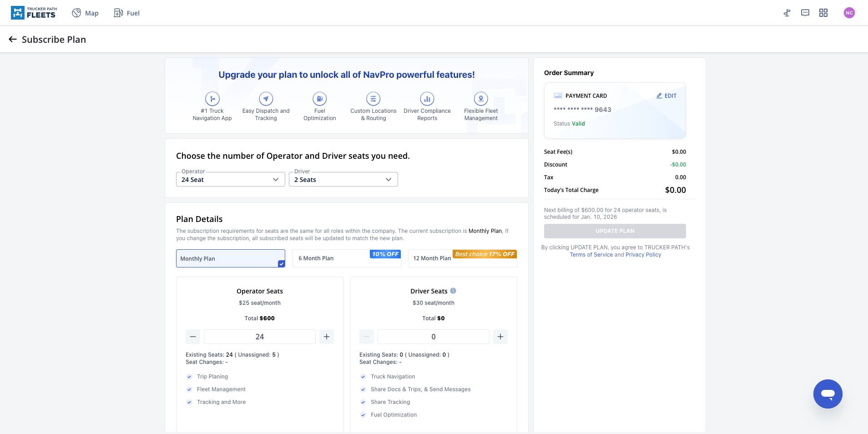Choose the 12 Month Plan option

tap(462, 258)
